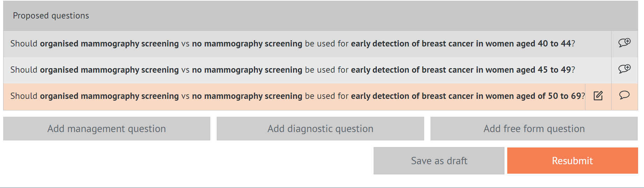
Task: Save the proposal as draft
Action: 439,161
